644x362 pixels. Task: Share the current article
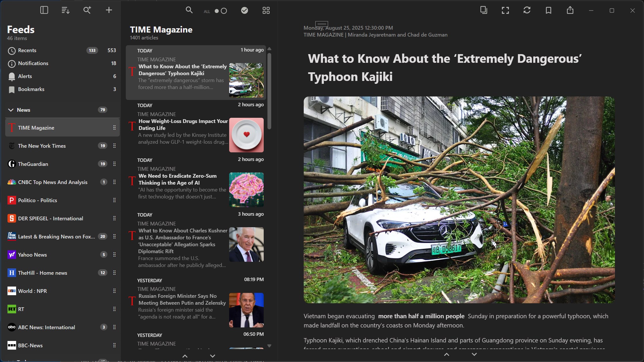click(x=570, y=10)
